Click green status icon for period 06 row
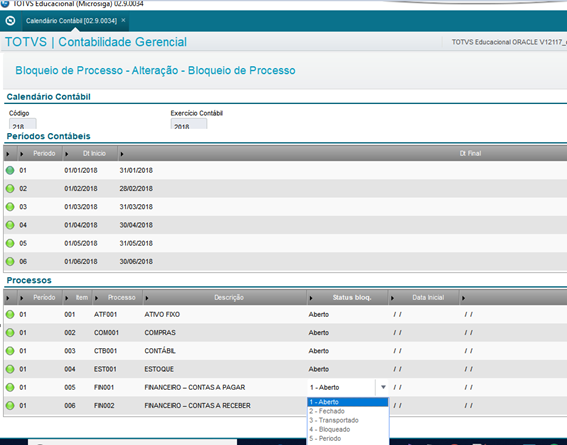The width and height of the screenshot is (567, 445). pos(10,261)
